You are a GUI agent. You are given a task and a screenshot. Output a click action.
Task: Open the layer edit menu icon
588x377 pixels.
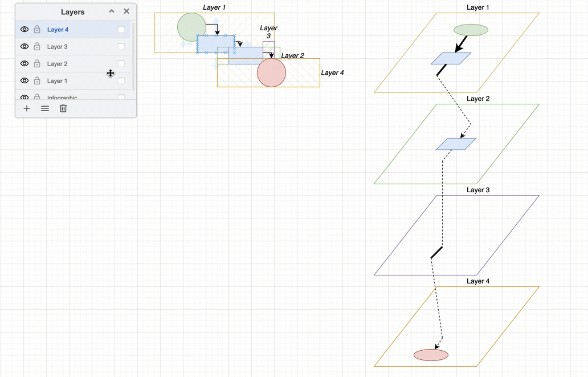pyautogui.click(x=44, y=108)
